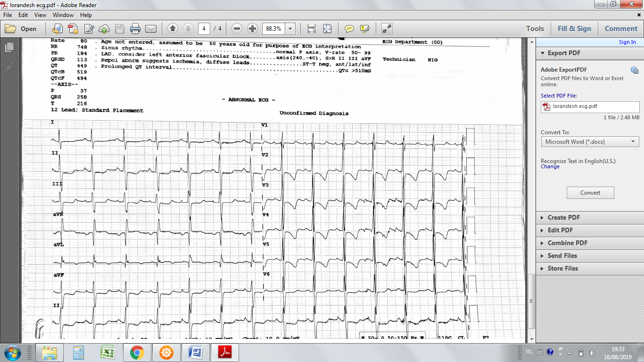Print the document with printer icon

(135, 29)
